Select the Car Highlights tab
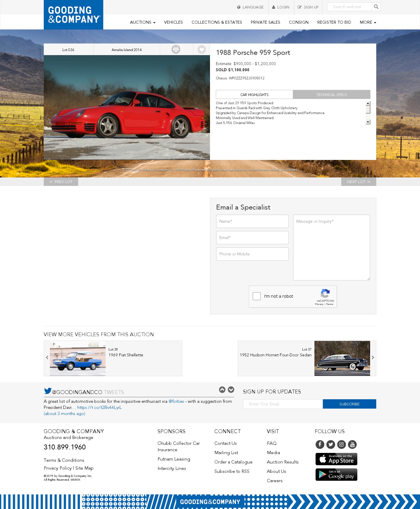 tap(254, 95)
